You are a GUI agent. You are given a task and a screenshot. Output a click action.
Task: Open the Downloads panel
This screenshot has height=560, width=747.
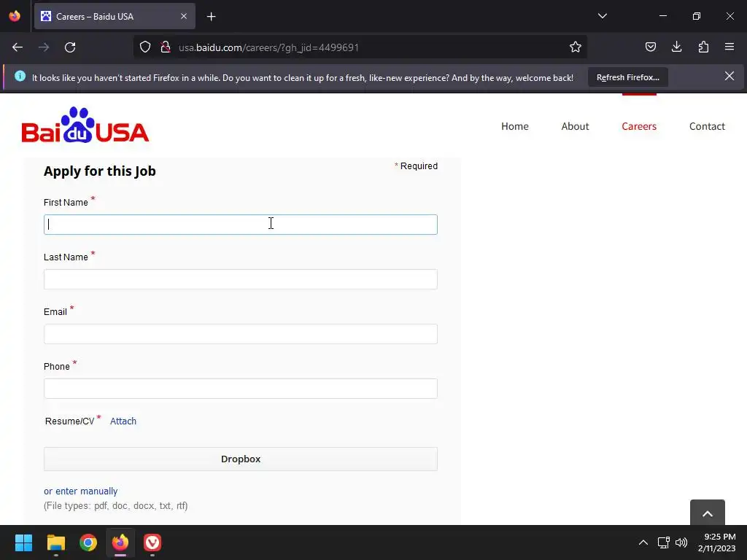tap(676, 47)
